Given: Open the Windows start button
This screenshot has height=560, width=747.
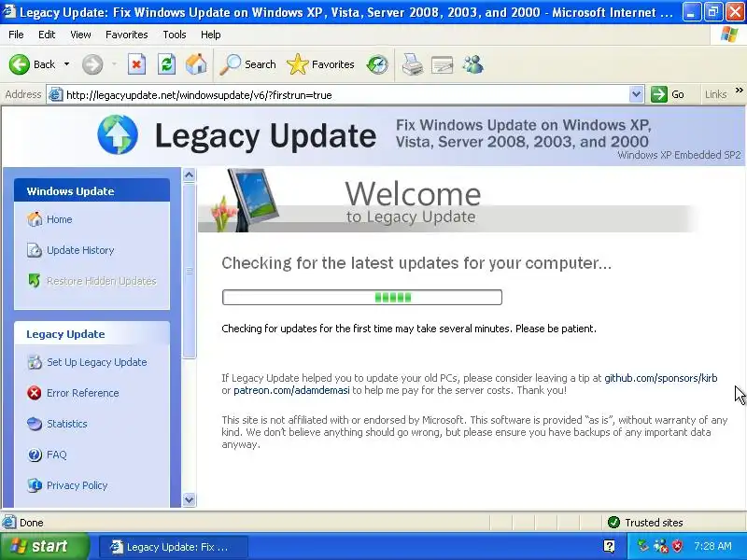Looking at the screenshot, I should tap(44, 546).
